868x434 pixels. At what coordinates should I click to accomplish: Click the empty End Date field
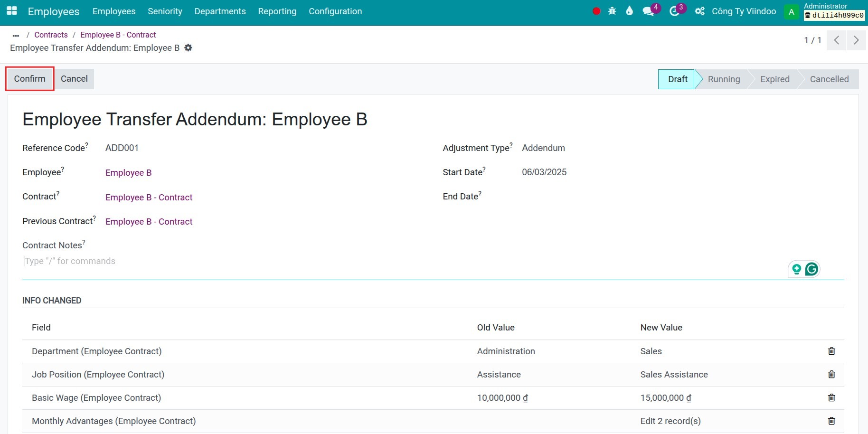[682, 197]
